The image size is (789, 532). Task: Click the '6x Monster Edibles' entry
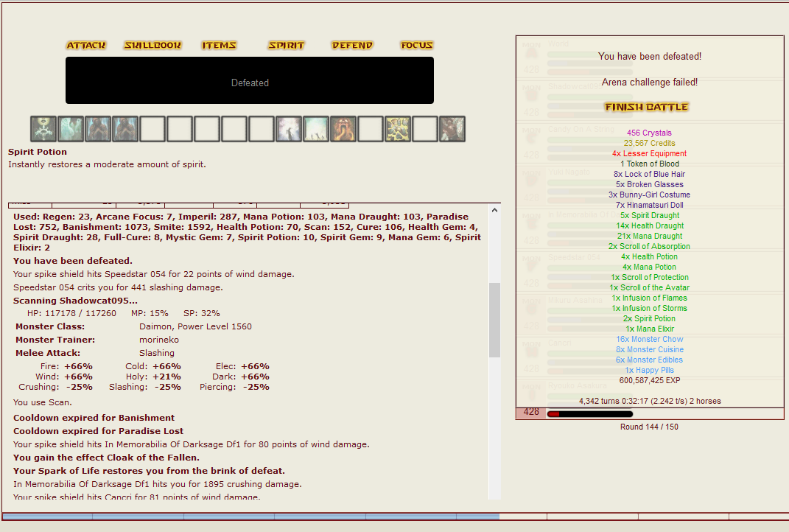[649, 360]
